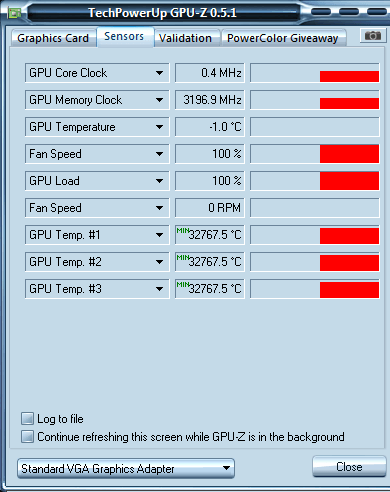Click the GPU Load history graph
Image resolution: width=390 pixels, height=492 pixels.
(315, 181)
